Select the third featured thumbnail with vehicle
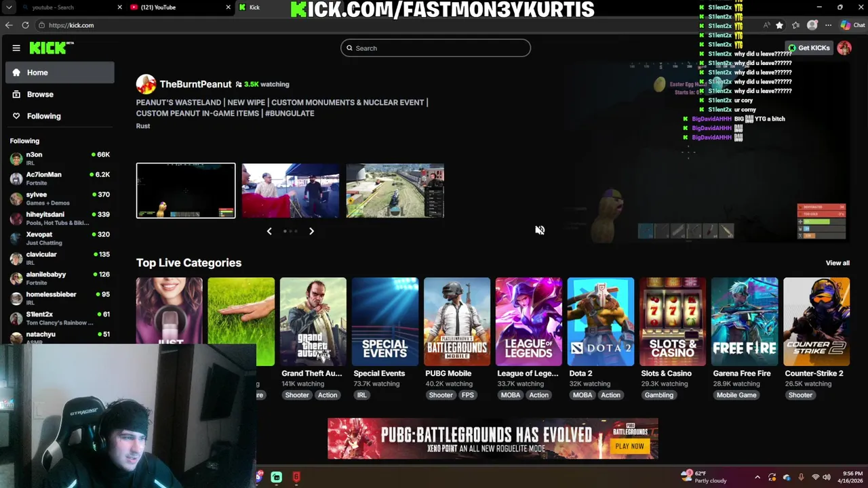This screenshot has width=868, height=488. pyautogui.click(x=395, y=190)
